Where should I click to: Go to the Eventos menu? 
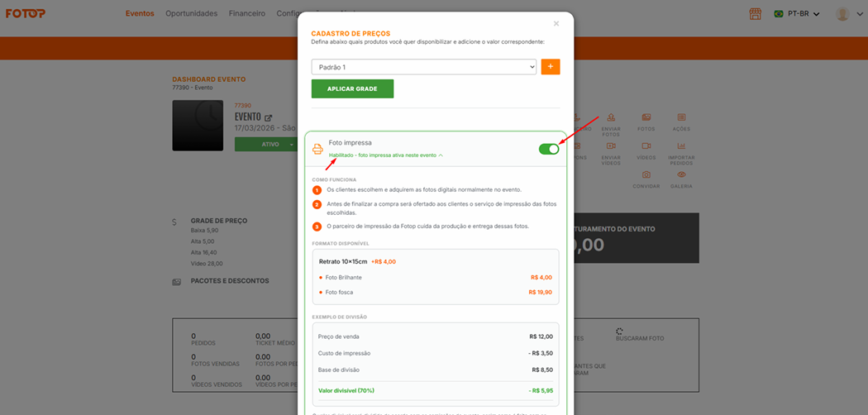pos(140,13)
